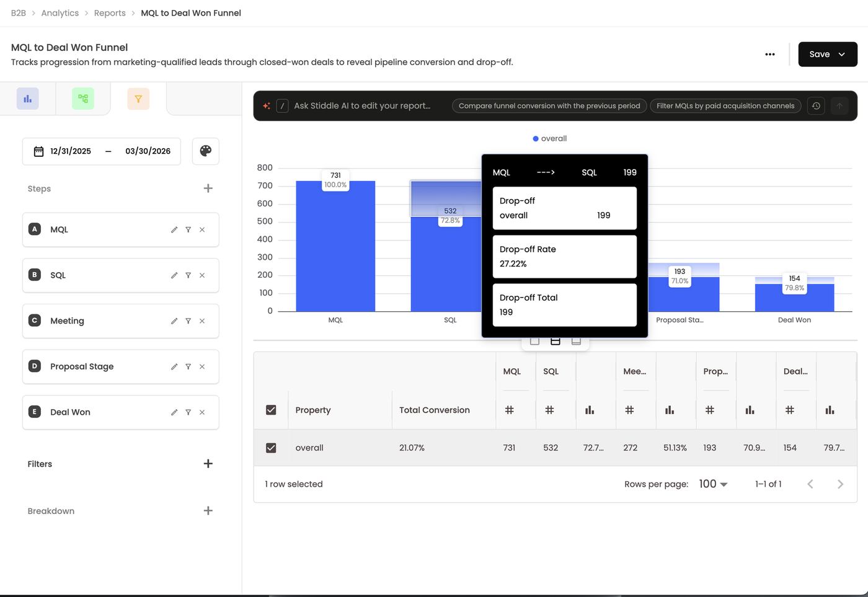Screen dimensions: 868x597
Task: Click the start date 12/31/2025
Action: tap(71, 151)
